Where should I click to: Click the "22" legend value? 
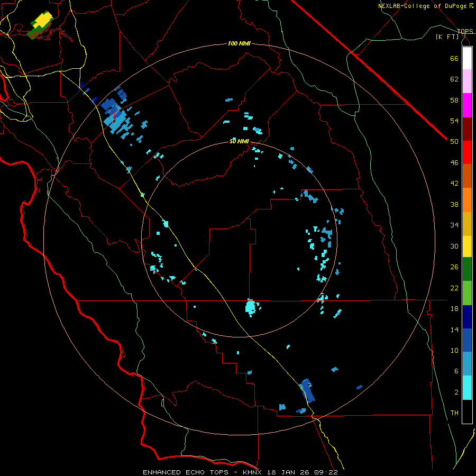[x=454, y=288]
